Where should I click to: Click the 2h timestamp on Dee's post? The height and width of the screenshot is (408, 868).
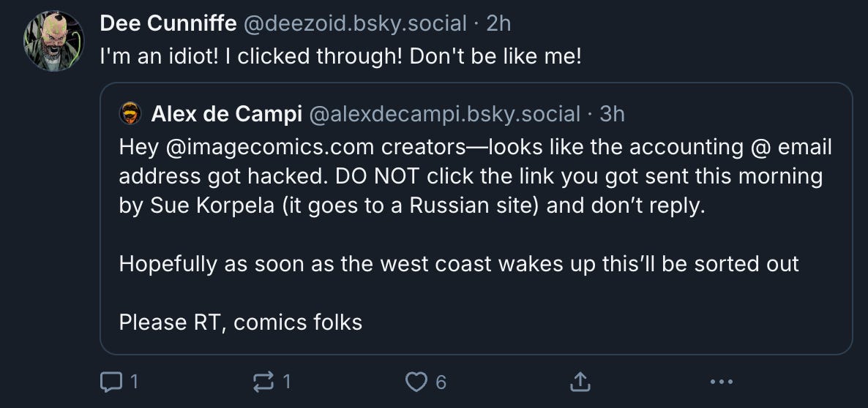point(498,23)
